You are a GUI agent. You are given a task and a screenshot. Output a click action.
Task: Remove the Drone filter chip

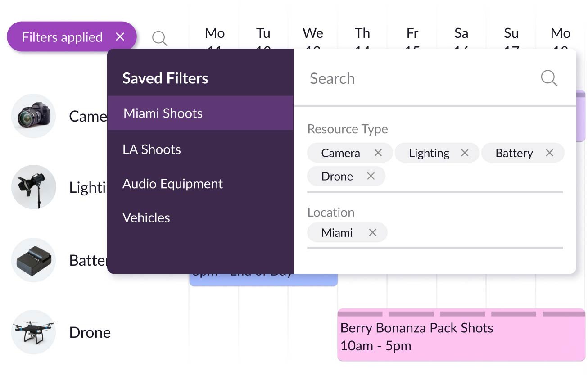pyautogui.click(x=371, y=176)
